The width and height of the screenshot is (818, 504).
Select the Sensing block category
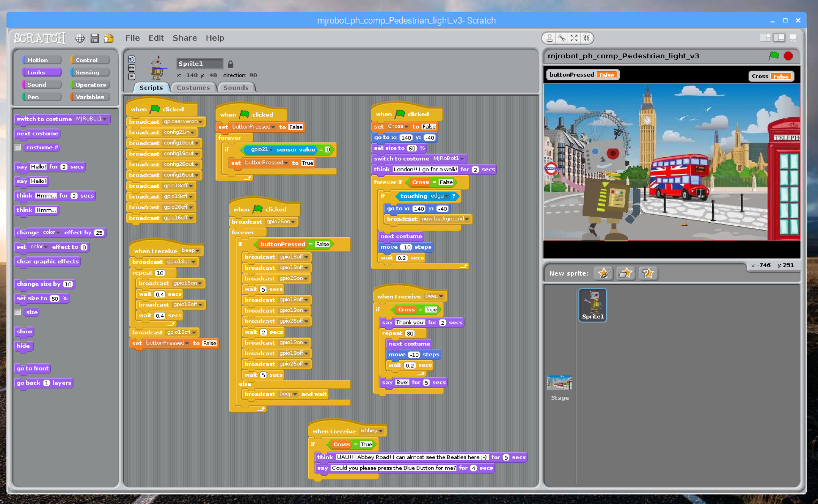point(89,72)
